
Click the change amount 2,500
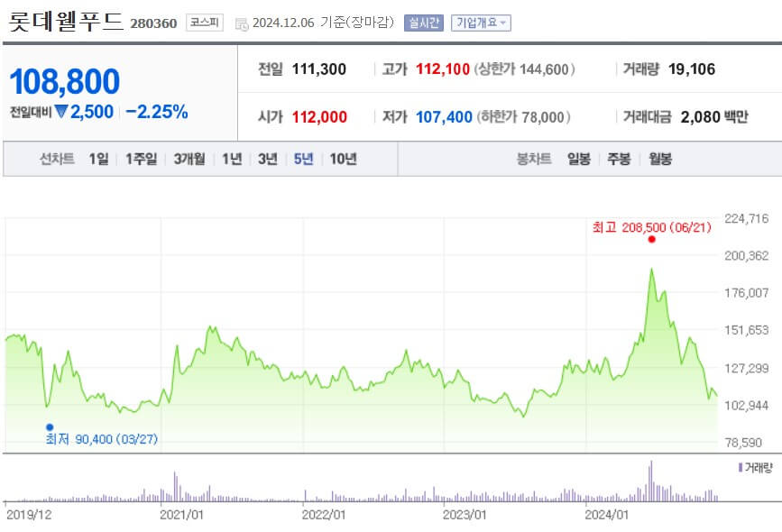[92, 112]
